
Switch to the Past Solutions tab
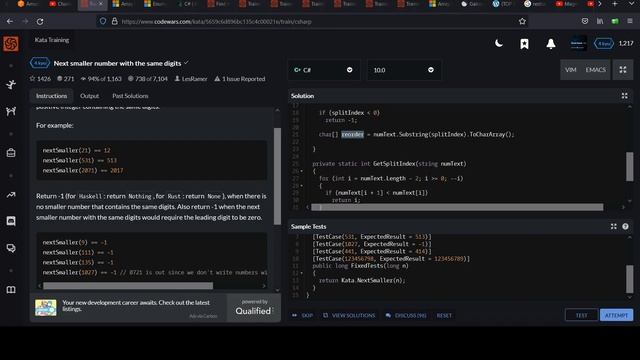pyautogui.click(x=130, y=96)
